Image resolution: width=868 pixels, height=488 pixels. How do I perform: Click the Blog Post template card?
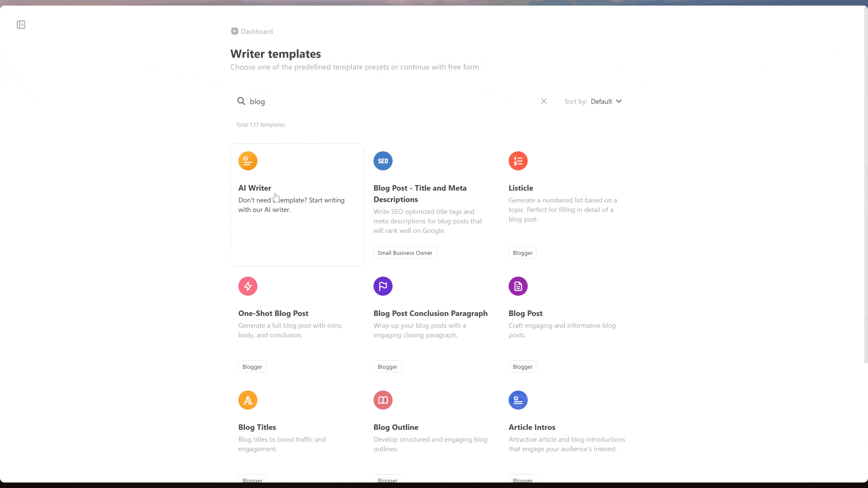[567, 322]
